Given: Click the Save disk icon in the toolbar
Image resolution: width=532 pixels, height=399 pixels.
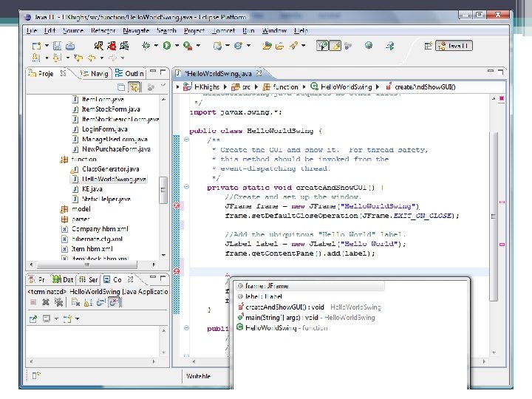Looking at the screenshot, I should [56, 46].
